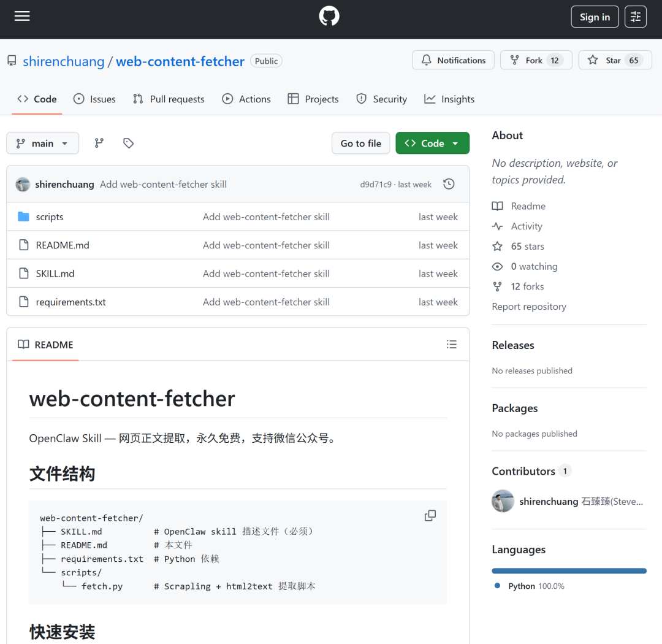Click the Report repository link
662x644 pixels.
click(528, 306)
